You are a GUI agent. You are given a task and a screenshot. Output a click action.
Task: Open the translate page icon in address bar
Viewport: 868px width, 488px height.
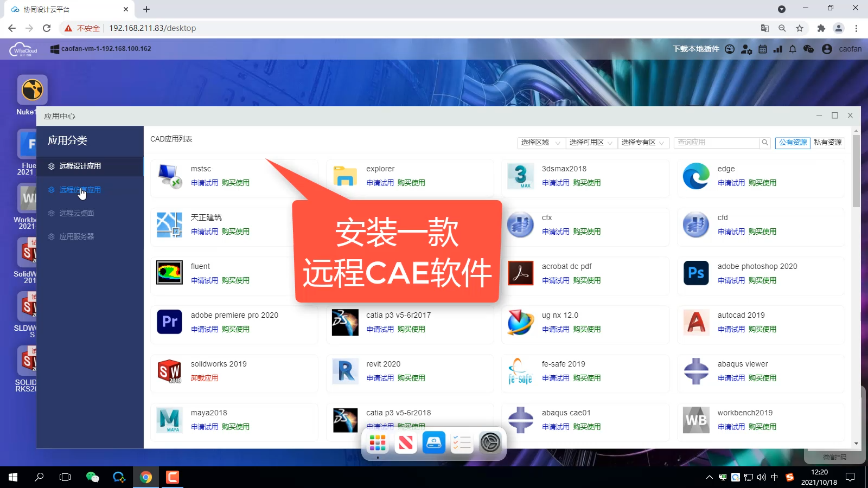[x=764, y=28]
